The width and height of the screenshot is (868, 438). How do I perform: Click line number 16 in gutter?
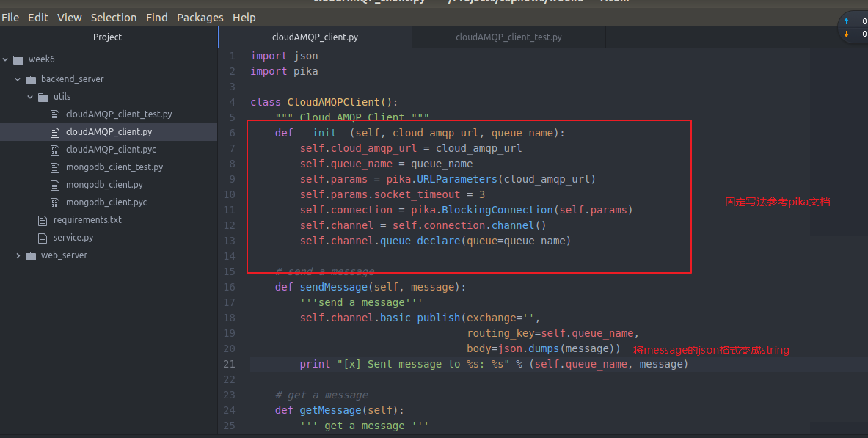[229, 287]
